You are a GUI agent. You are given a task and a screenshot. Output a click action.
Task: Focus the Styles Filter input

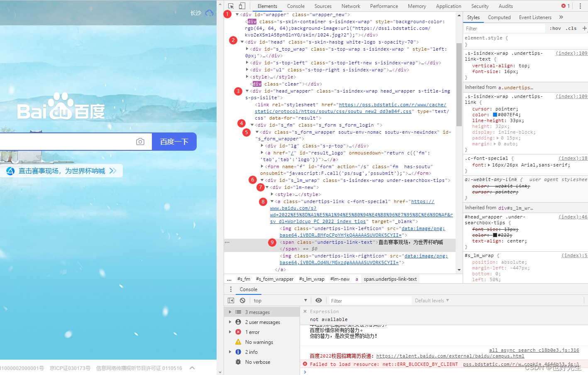[504, 28]
